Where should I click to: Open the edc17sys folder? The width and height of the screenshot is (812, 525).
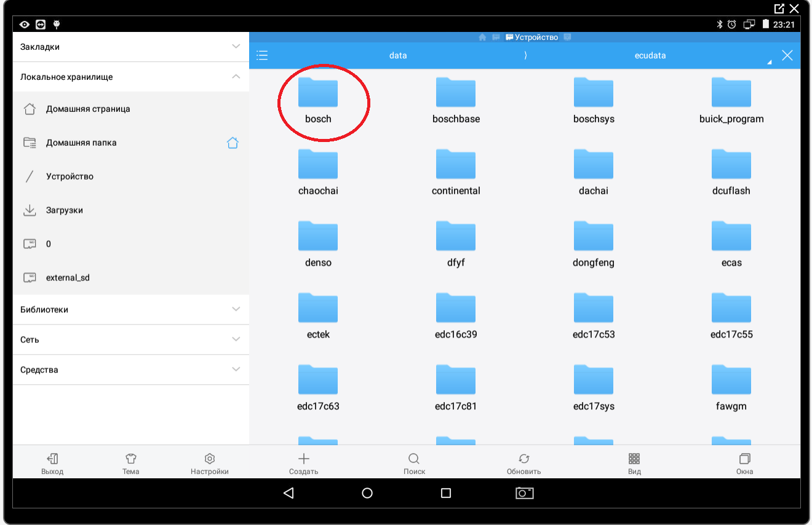(x=594, y=389)
